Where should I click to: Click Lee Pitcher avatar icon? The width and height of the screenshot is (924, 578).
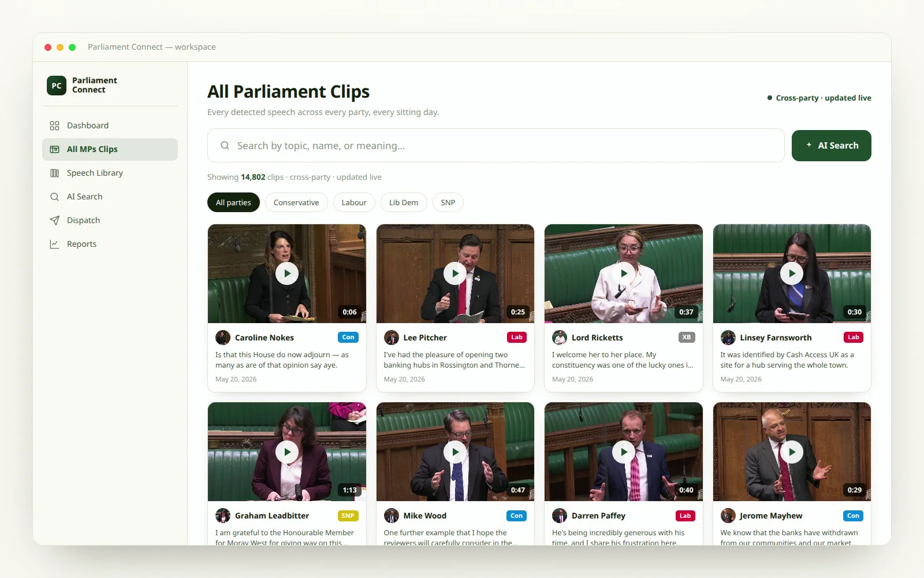pos(392,338)
